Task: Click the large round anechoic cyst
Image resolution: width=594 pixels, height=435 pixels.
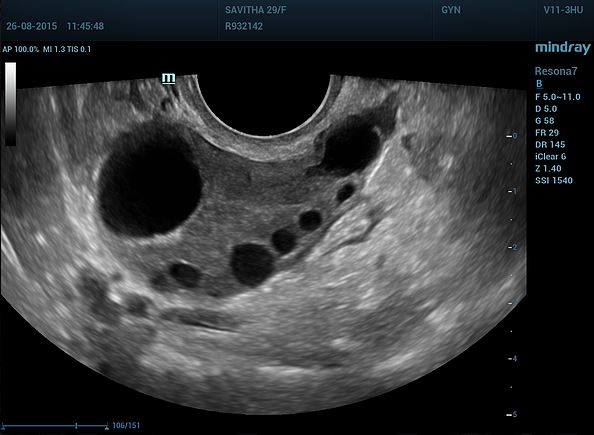Action: tap(150, 178)
